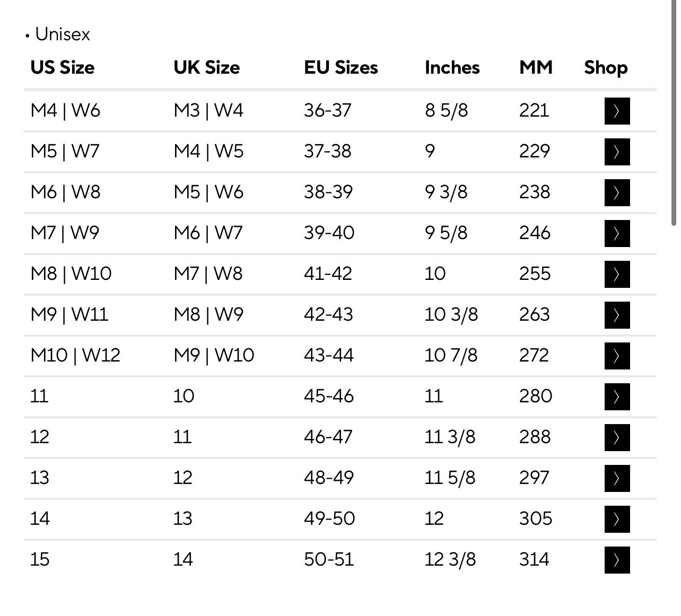This screenshot has height=616, width=681.
Task: Open shop arrow for M4 | W6 row
Action: coord(617,111)
